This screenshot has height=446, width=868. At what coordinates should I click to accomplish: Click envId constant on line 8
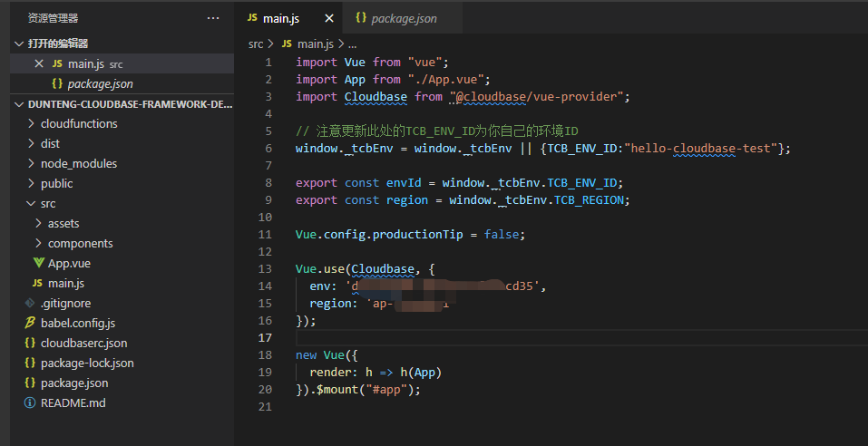[x=404, y=182]
